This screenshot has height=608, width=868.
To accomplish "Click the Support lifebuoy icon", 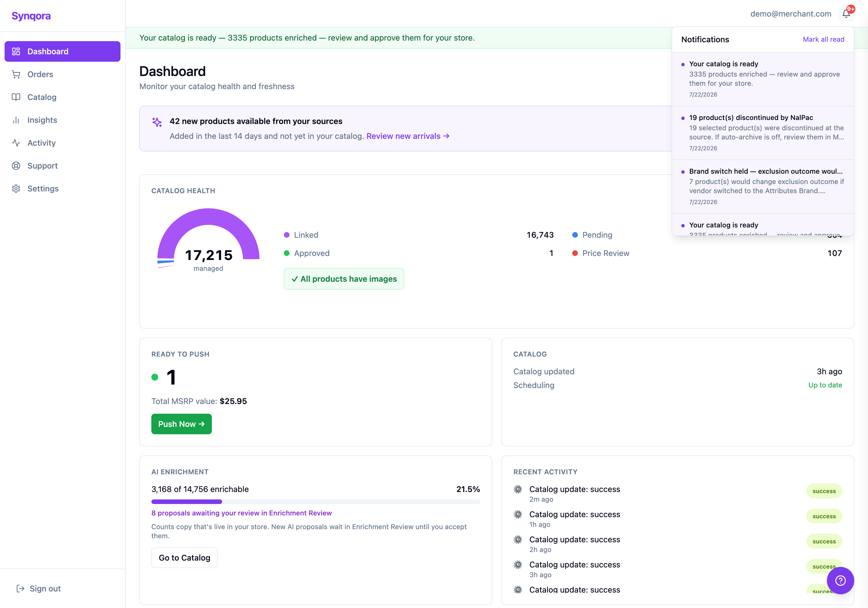I will (x=16, y=166).
